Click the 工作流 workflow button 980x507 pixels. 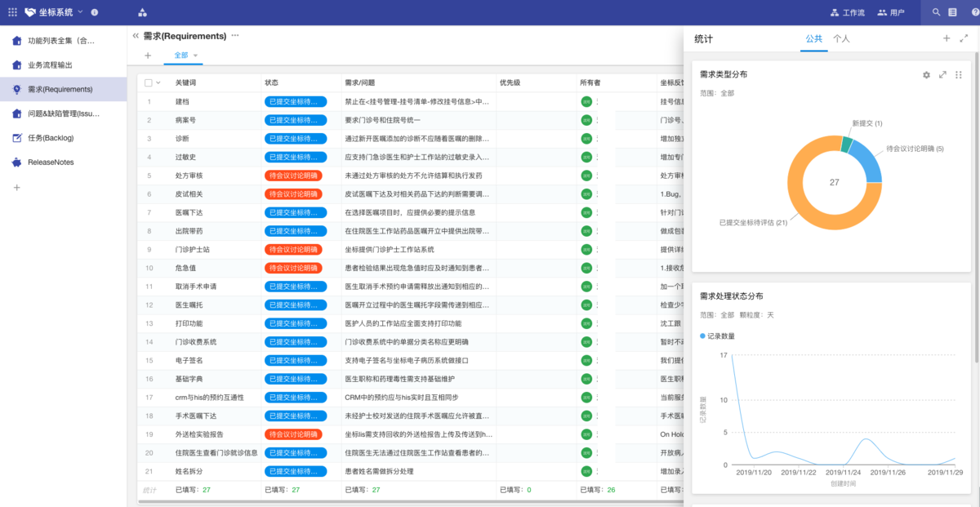847,12
